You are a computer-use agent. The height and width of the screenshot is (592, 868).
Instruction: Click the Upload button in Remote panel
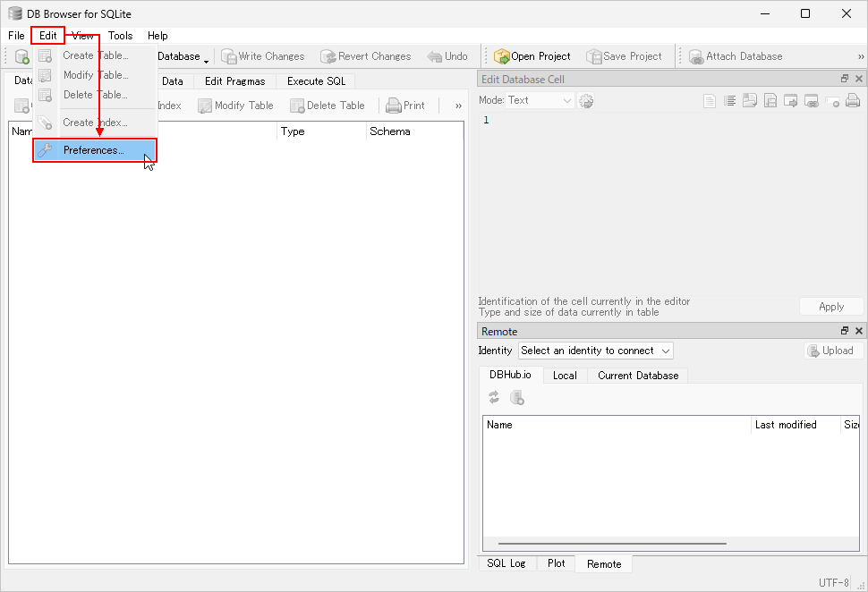[x=830, y=351]
